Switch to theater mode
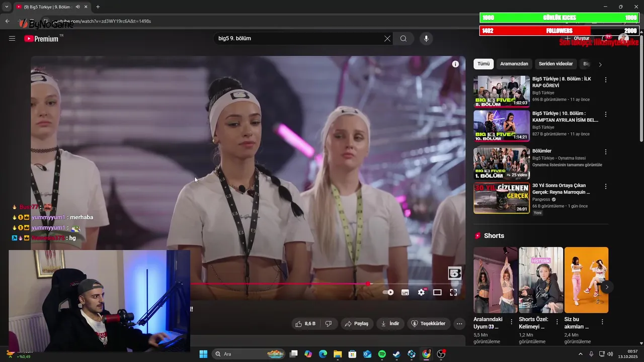The width and height of the screenshot is (644, 362). point(437,292)
